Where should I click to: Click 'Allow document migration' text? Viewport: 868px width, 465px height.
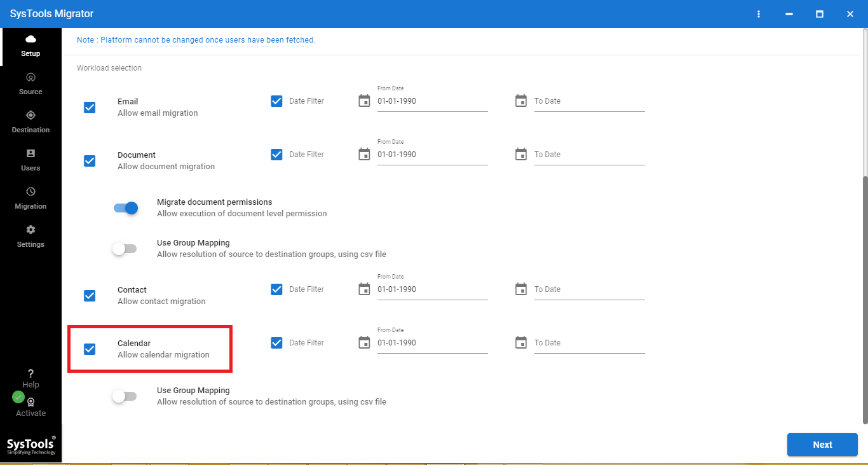(x=166, y=167)
